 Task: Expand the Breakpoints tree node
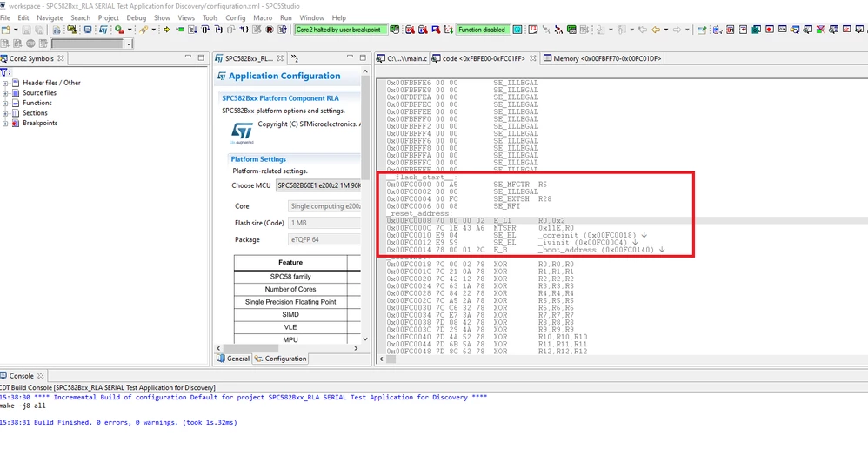(5, 123)
